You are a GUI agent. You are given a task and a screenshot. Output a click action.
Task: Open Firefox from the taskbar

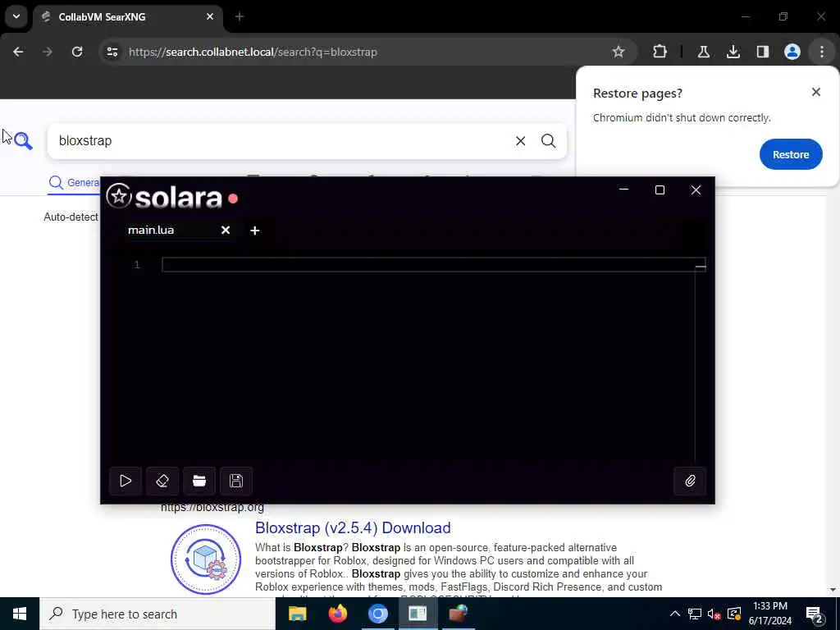(x=337, y=614)
